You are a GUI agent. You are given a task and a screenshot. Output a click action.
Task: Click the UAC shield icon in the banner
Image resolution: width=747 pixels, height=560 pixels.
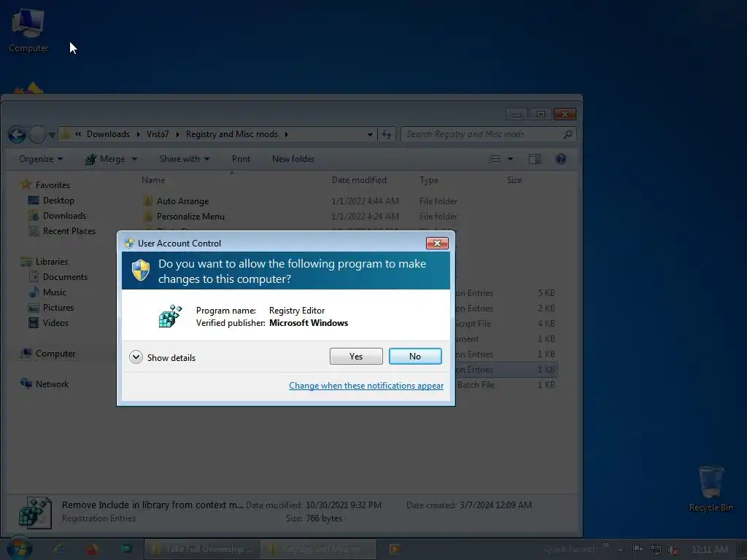141,270
